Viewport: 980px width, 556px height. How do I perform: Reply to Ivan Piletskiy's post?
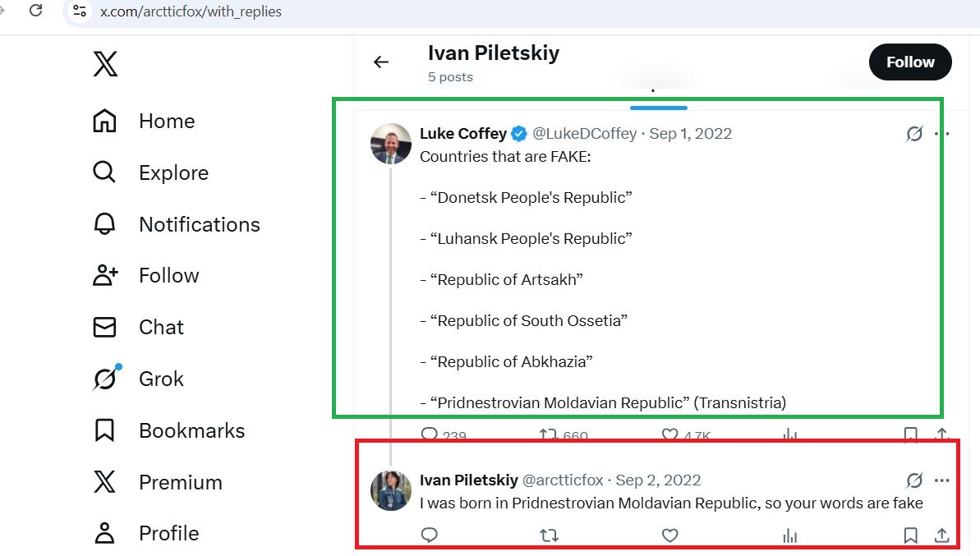click(x=429, y=535)
